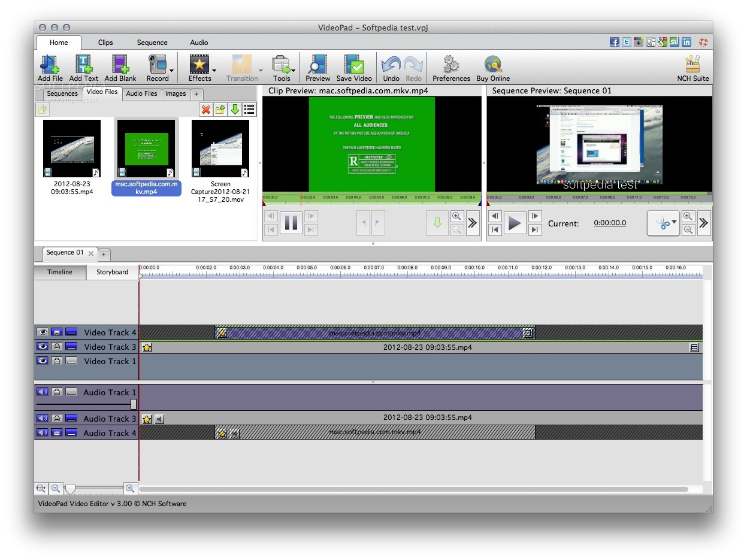The width and height of the screenshot is (747, 560).
Task: Click the Undo arrow icon
Action: 391,64
